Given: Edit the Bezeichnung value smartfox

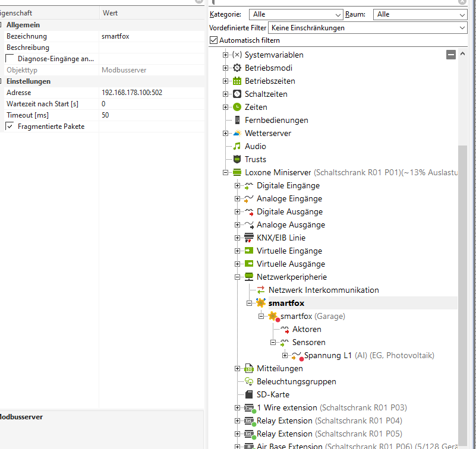Looking at the screenshot, I should [x=152, y=36].
